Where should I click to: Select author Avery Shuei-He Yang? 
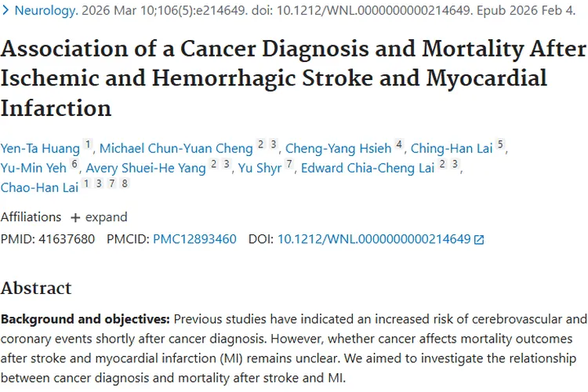tap(146, 167)
